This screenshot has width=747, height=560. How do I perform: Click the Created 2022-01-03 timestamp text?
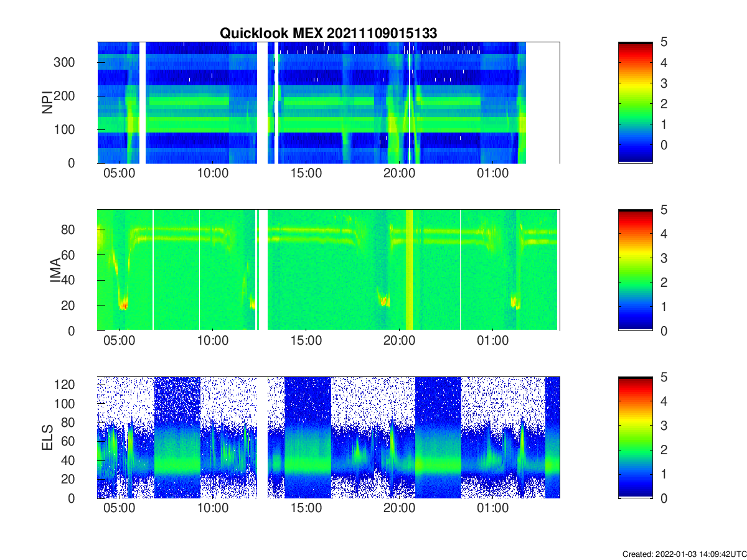click(684, 554)
